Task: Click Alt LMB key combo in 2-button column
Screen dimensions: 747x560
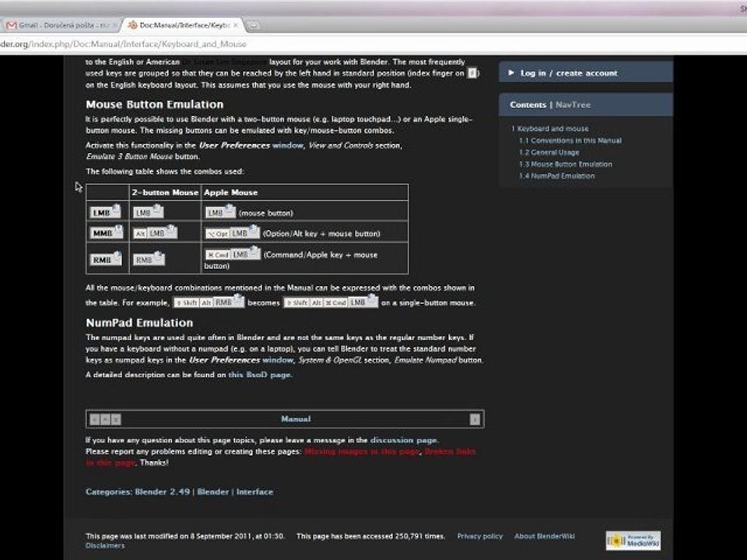Action: [x=155, y=233]
